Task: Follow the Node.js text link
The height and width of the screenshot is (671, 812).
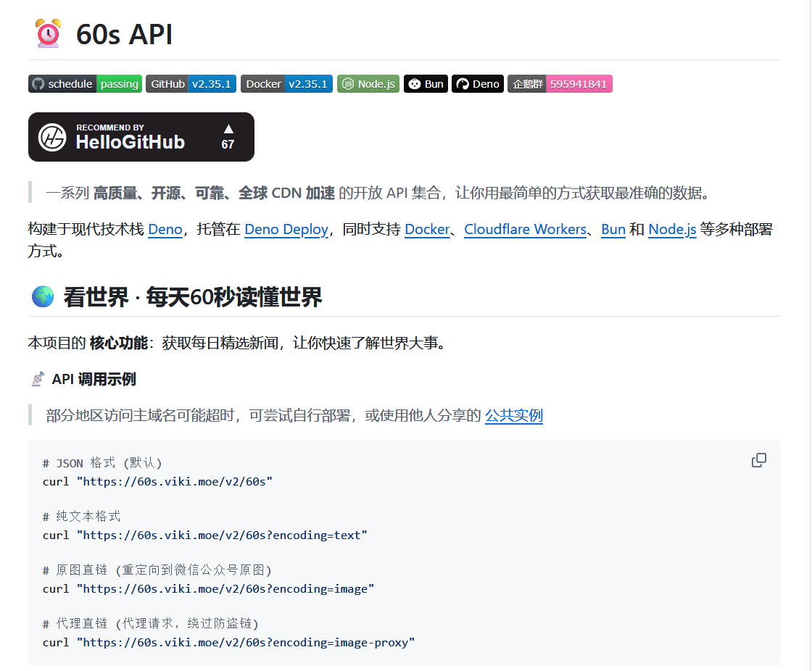Action: click(672, 230)
